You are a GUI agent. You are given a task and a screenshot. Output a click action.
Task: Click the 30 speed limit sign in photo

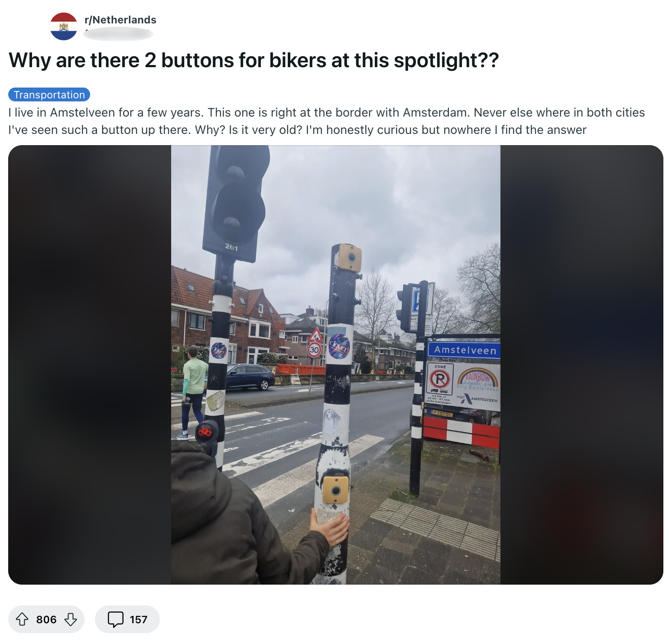click(x=314, y=350)
